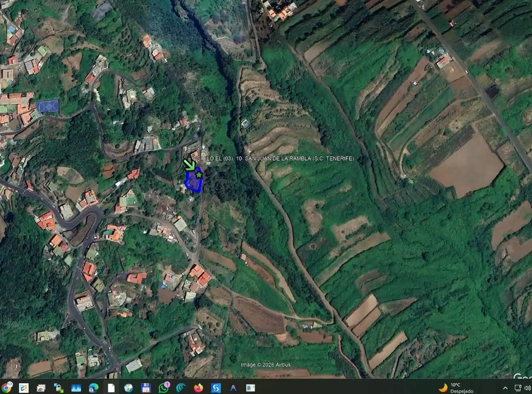Open Google Chrome from the taskbar
Screen dimensions: 532x394
[6, 388]
